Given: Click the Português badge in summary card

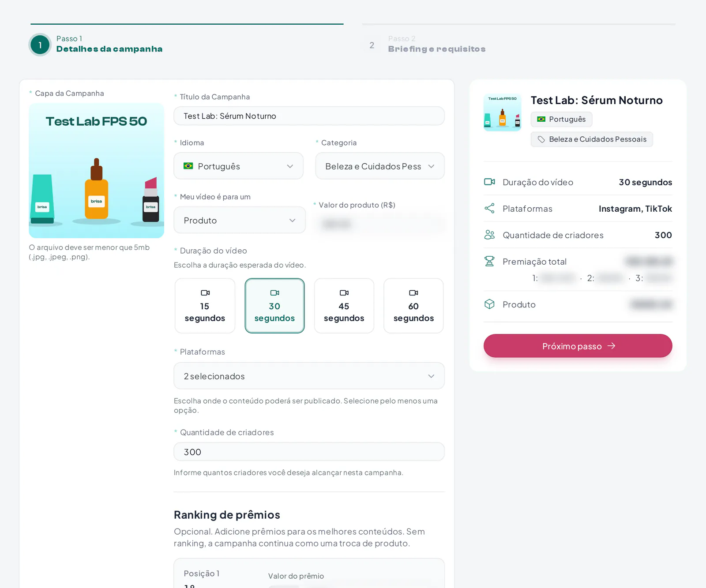Looking at the screenshot, I should point(561,119).
